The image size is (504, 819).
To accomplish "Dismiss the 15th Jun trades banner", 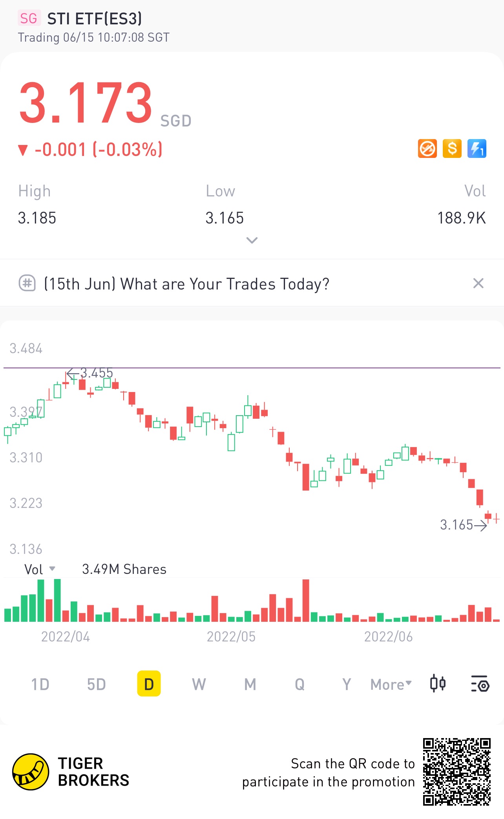I will point(478,283).
